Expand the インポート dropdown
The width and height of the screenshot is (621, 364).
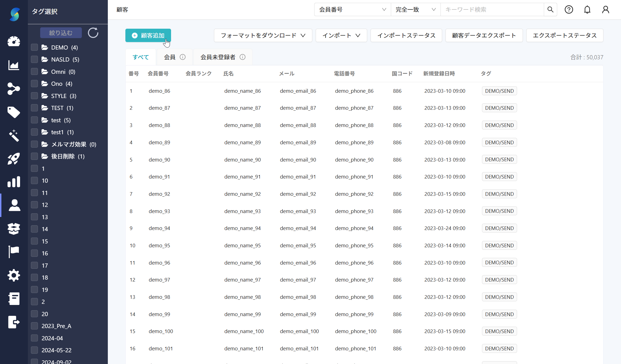(341, 35)
